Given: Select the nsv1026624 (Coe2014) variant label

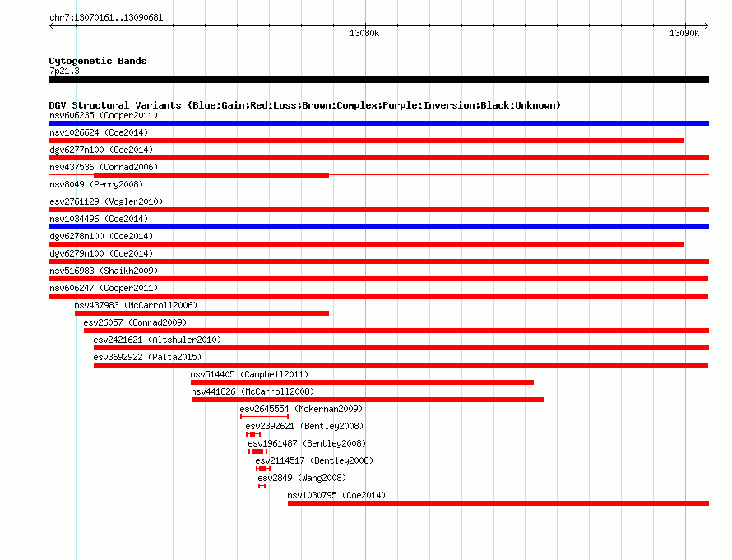Looking at the screenshot, I should [99, 132].
